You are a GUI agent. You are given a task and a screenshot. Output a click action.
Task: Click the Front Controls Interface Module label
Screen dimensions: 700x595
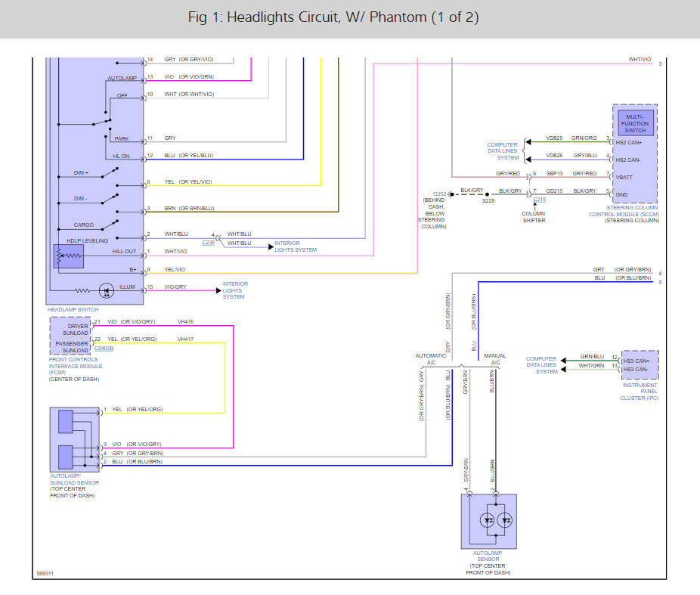point(75,366)
